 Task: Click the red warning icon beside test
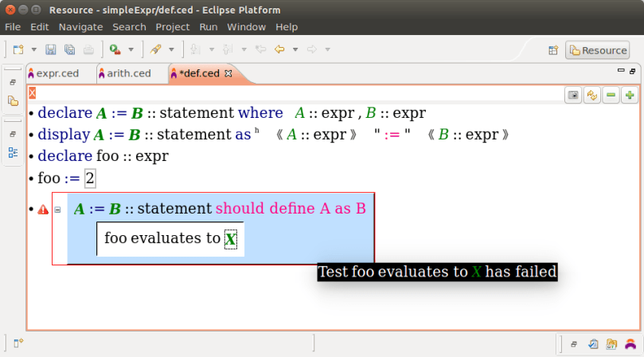click(43, 210)
